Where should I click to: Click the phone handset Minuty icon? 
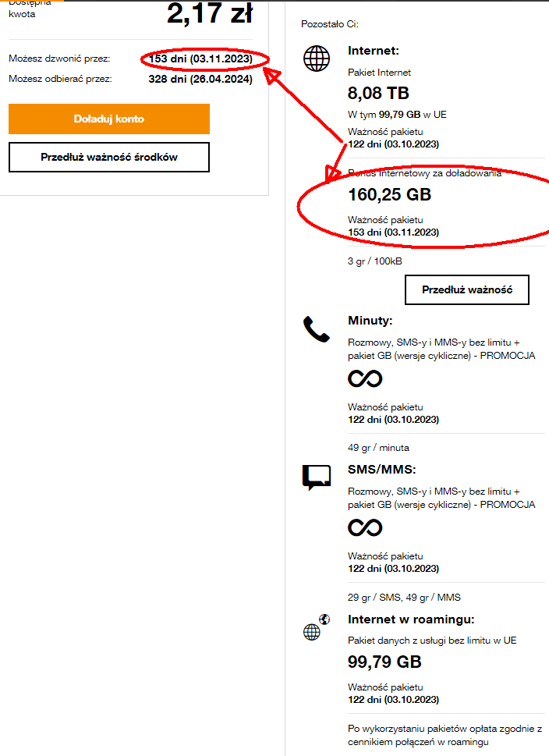pyautogui.click(x=317, y=330)
